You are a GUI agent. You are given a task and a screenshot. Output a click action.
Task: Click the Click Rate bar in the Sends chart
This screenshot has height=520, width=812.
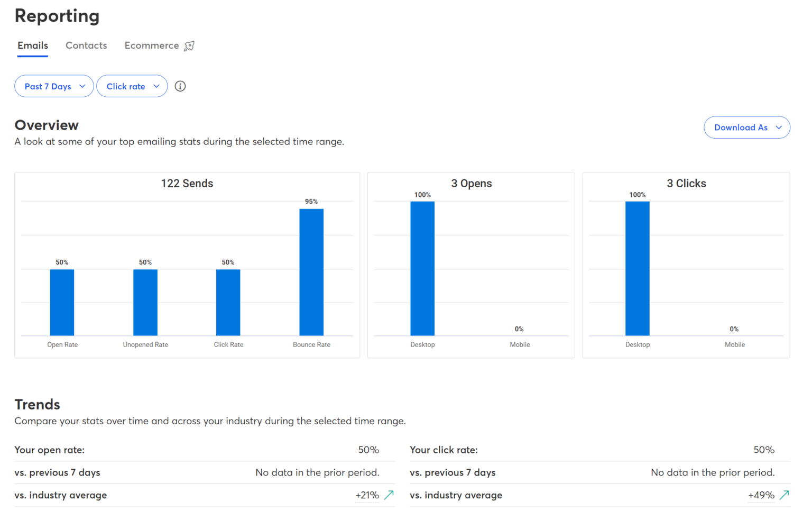tap(228, 302)
